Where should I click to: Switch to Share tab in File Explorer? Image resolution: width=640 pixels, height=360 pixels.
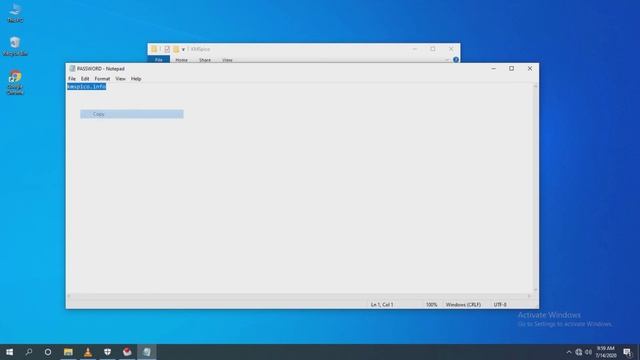[x=204, y=60]
